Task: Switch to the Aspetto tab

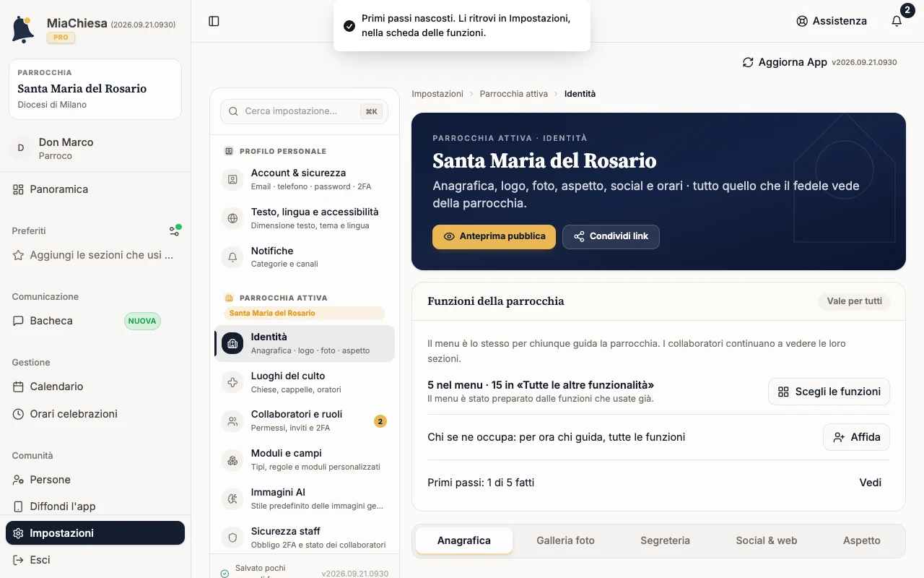Action: pos(862,540)
